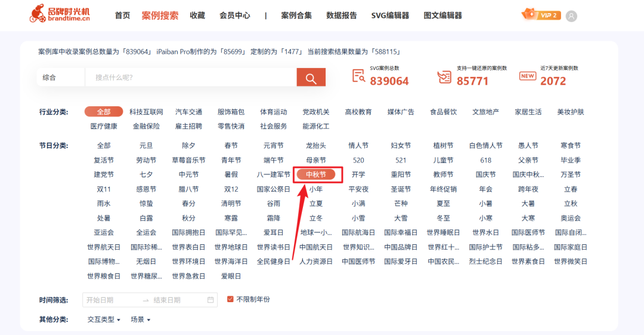Select the 教师节 holiday filter
This screenshot has height=335, width=644.
pos(443,174)
